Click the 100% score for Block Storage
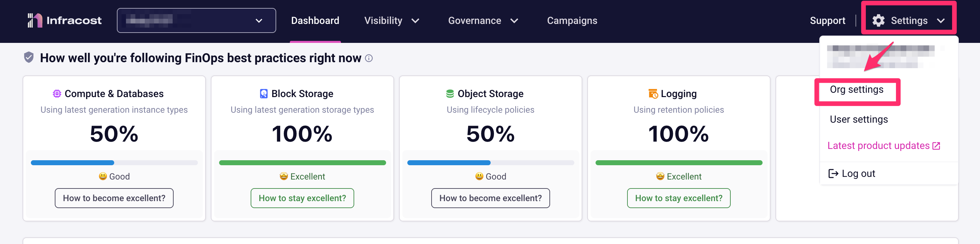The height and width of the screenshot is (244, 980). coord(302,134)
